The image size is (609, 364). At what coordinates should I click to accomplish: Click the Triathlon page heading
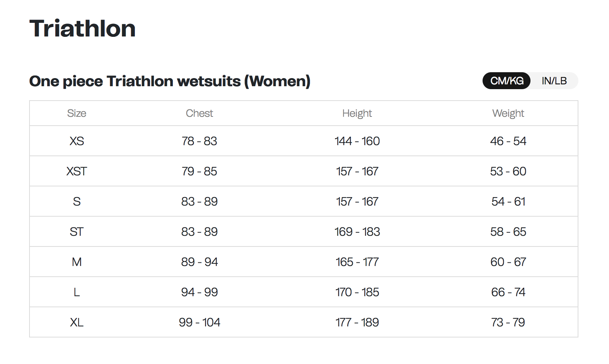tap(83, 28)
